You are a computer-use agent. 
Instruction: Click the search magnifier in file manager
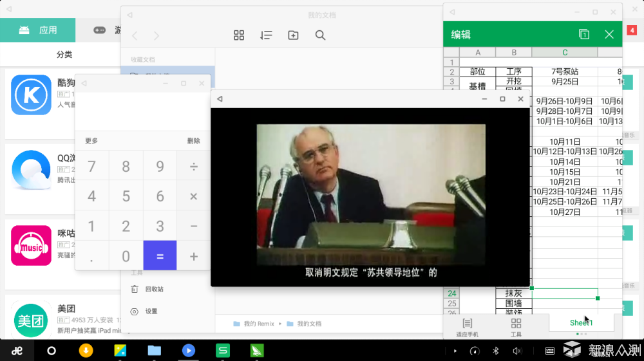(320, 35)
